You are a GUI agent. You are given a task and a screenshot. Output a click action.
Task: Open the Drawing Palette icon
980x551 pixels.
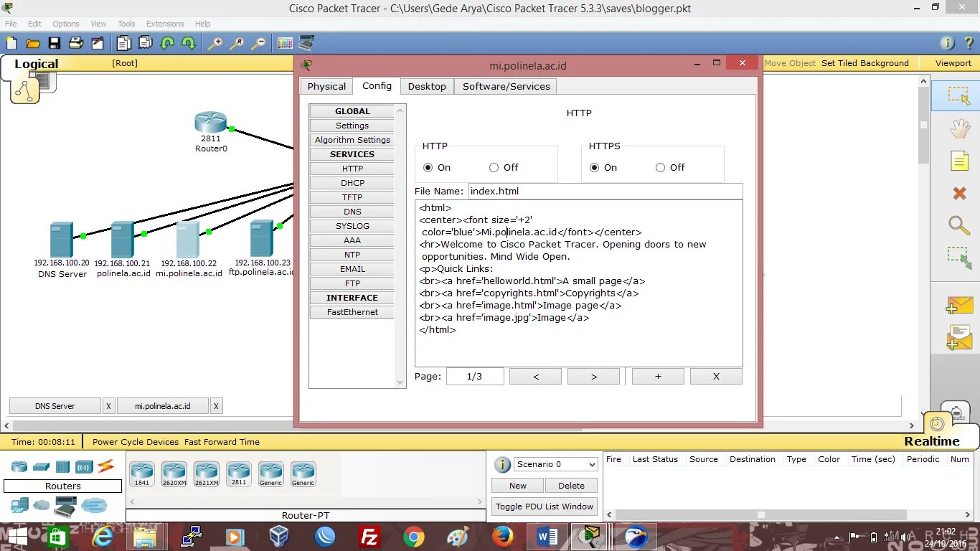click(x=285, y=43)
